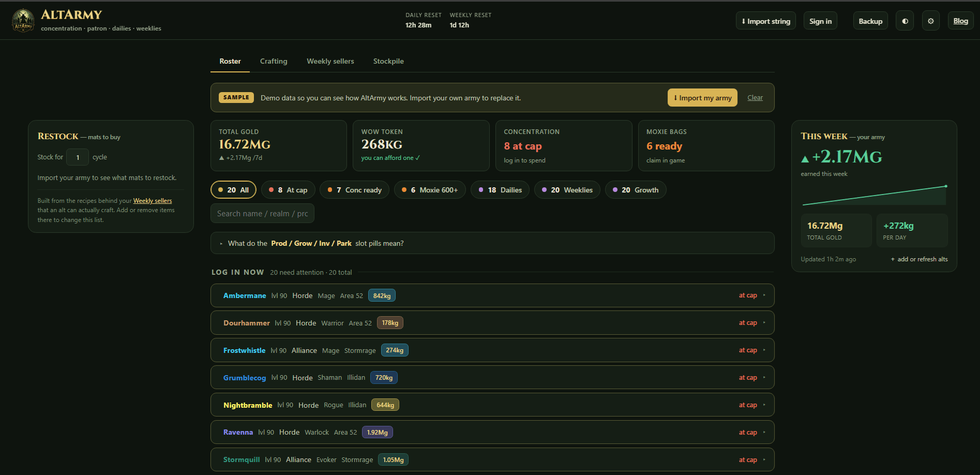Switch to the Weekly sellers tab
The height and width of the screenshot is (475, 980).
tap(330, 61)
